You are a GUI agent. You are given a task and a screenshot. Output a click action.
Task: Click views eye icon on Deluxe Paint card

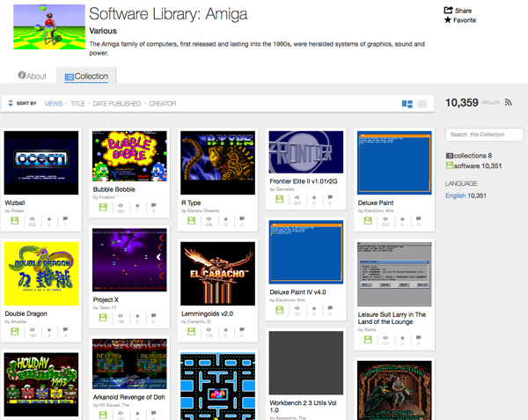pos(385,218)
